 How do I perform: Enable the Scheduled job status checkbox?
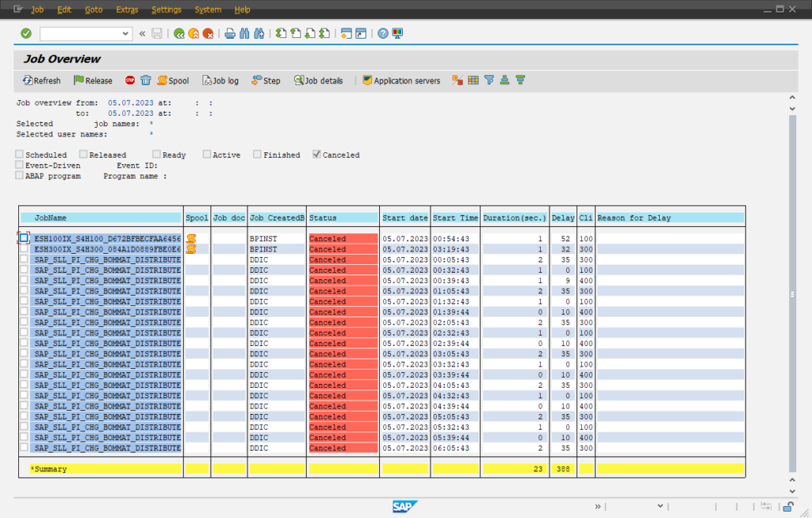click(x=19, y=155)
